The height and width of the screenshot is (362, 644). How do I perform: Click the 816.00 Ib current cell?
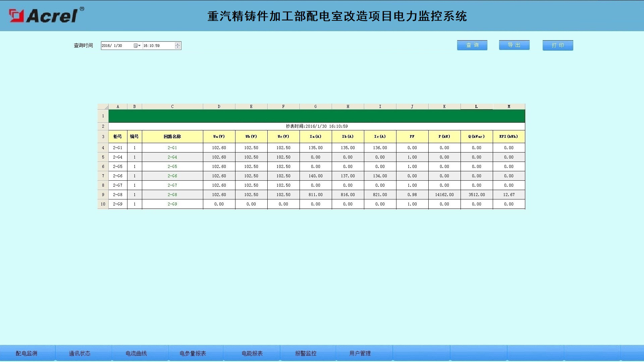pos(348,195)
